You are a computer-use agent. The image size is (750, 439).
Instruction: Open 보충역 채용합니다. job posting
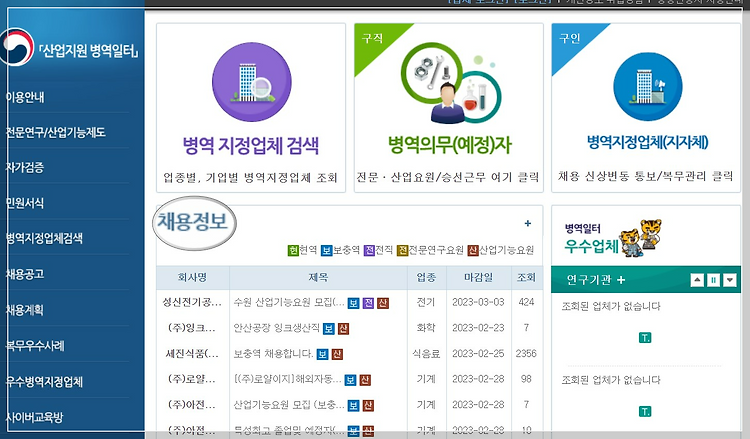coord(273,354)
